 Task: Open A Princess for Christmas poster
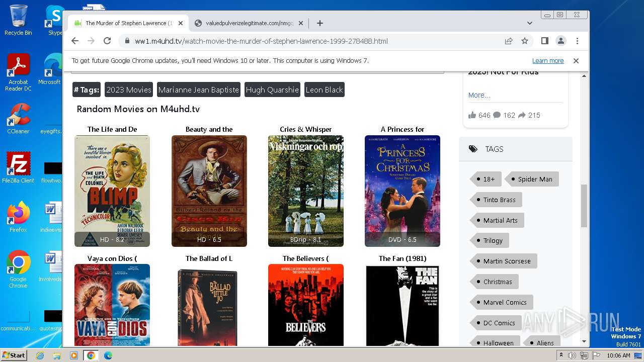point(403,191)
